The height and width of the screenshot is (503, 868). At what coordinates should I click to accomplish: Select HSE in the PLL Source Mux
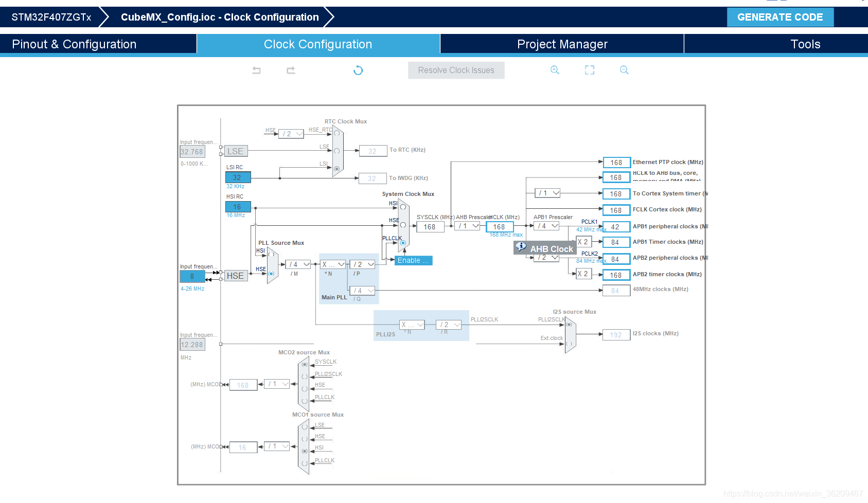tap(271, 274)
